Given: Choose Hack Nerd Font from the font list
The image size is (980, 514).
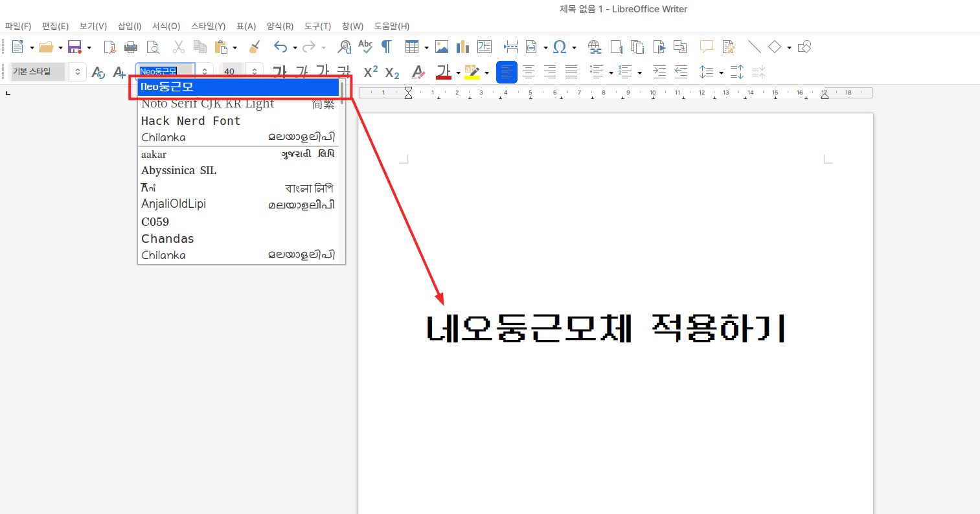Looking at the screenshot, I should (190, 121).
